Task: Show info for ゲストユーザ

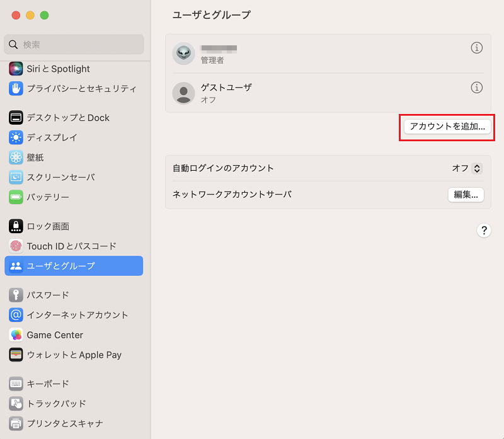Action: click(x=477, y=88)
